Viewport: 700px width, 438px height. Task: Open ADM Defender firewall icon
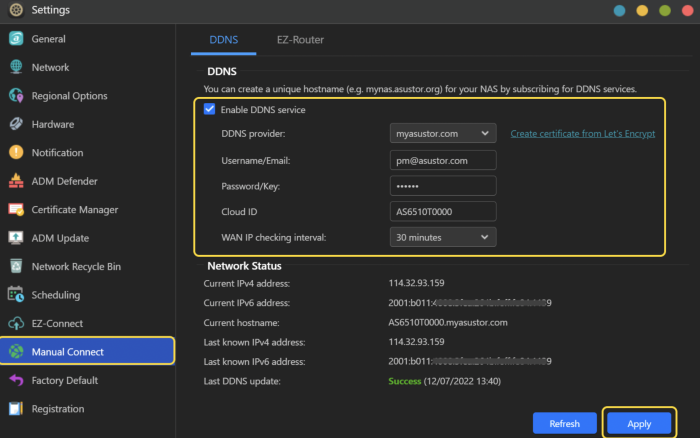click(x=16, y=181)
